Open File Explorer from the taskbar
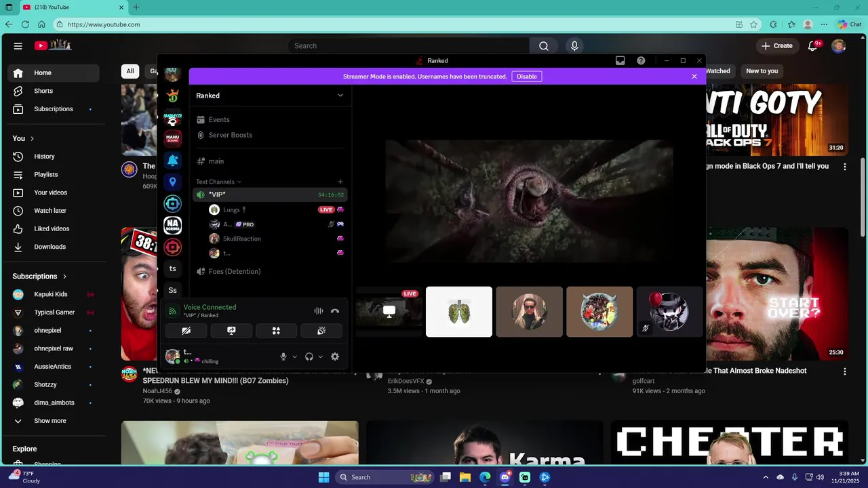868x488 pixels. (x=465, y=477)
